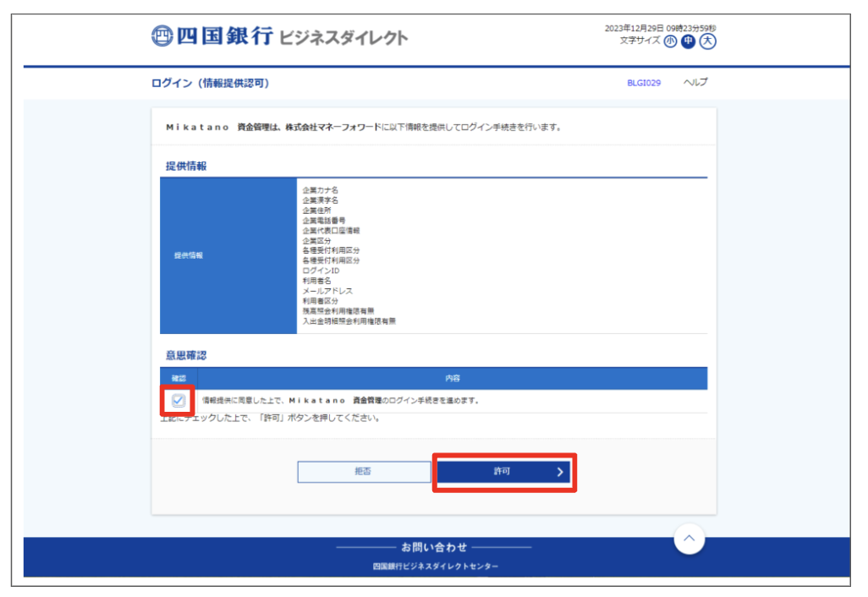Image resolution: width=868 pixels, height=597 pixels.
Task: Click the consent statement text beside the checkbox
Action: tap(340, 400)
